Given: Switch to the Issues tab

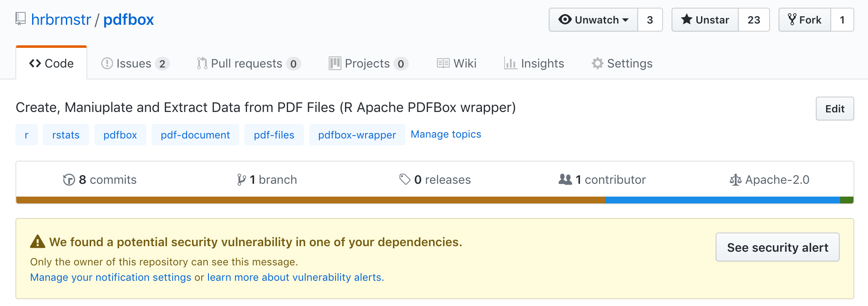Looking at the screenshot, I should pos(135,63).
